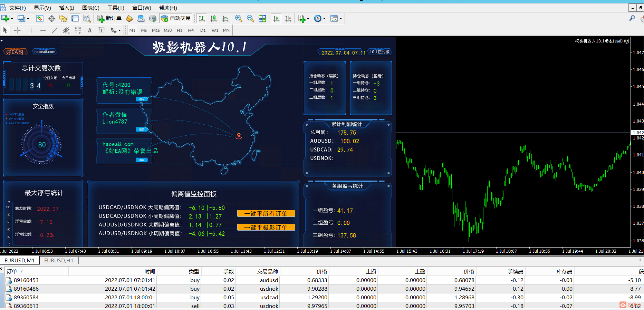644x310 pixels.
Task: Select the arrow Cursor tool
Action: 5,30
